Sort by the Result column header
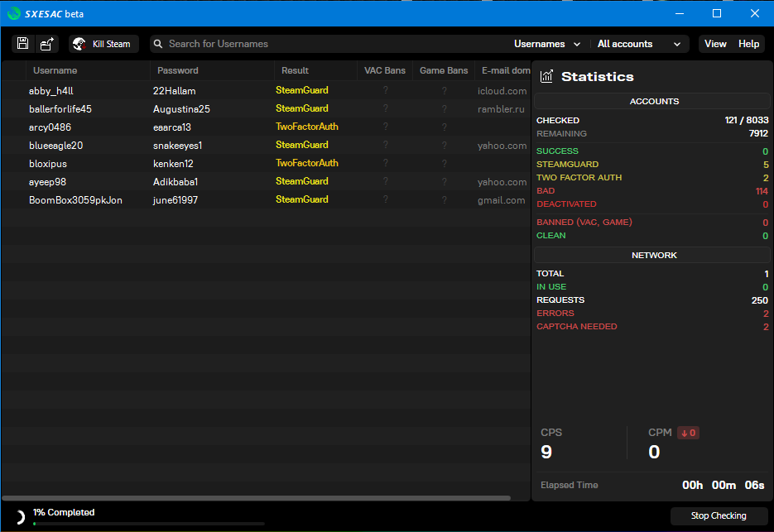This screenshot has width=774, height=532. [316, 70]
